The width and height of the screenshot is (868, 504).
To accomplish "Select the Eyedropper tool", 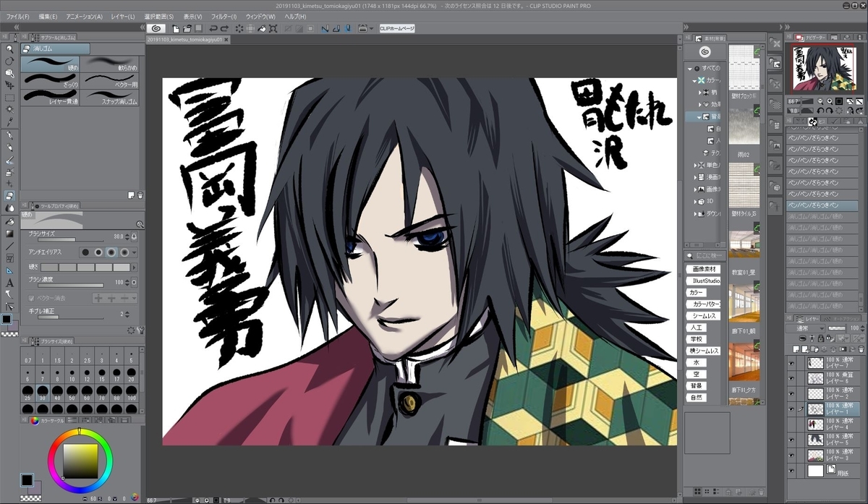I will pyautogui.click(x=9, y=120).
